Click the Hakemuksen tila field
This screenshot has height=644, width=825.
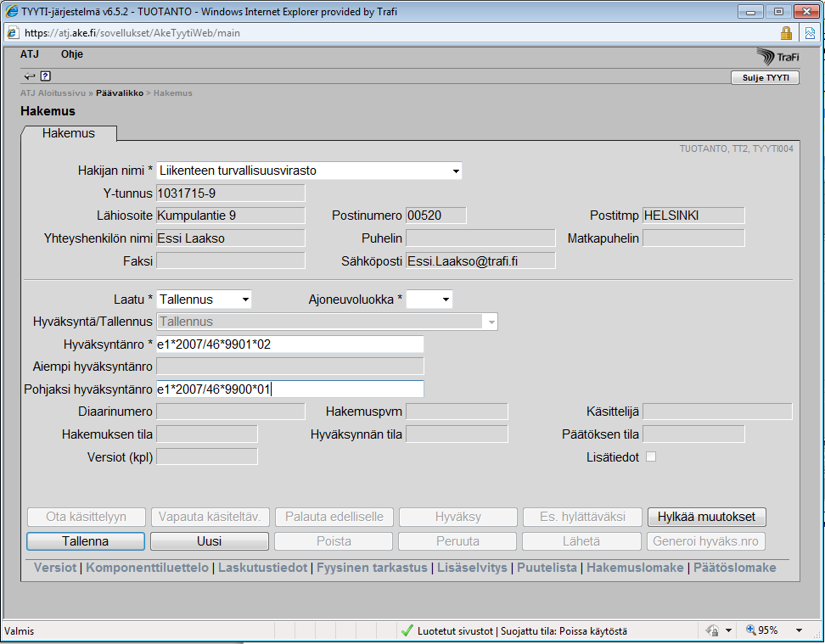(x=207, y=434)
